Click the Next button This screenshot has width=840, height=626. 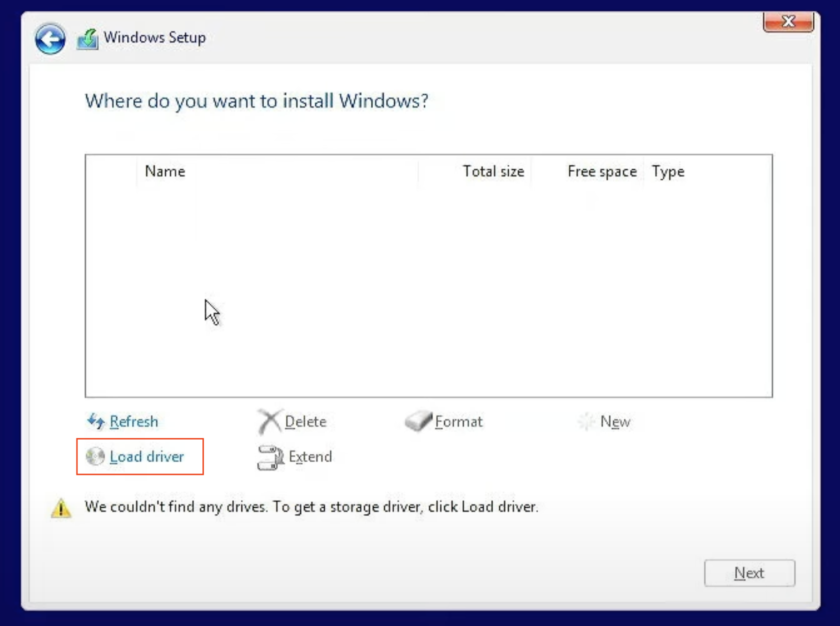749,573
